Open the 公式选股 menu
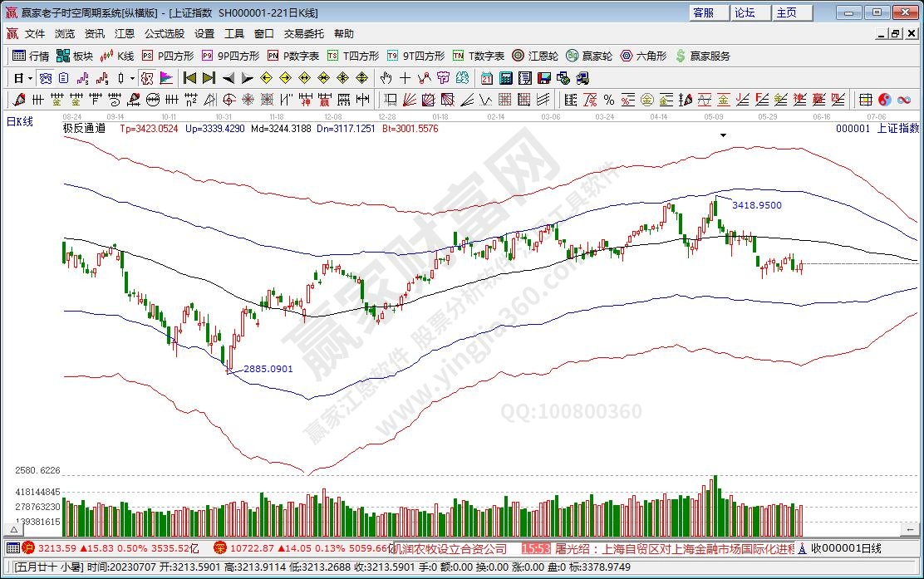The width and height of the screenshot is (924, 579). 165,34
